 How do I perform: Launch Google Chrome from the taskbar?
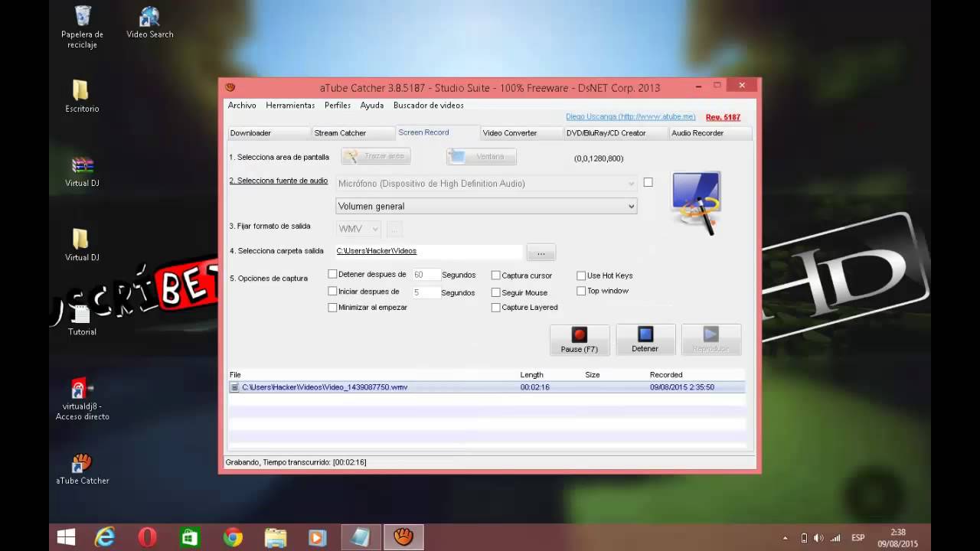coord(232,538)
